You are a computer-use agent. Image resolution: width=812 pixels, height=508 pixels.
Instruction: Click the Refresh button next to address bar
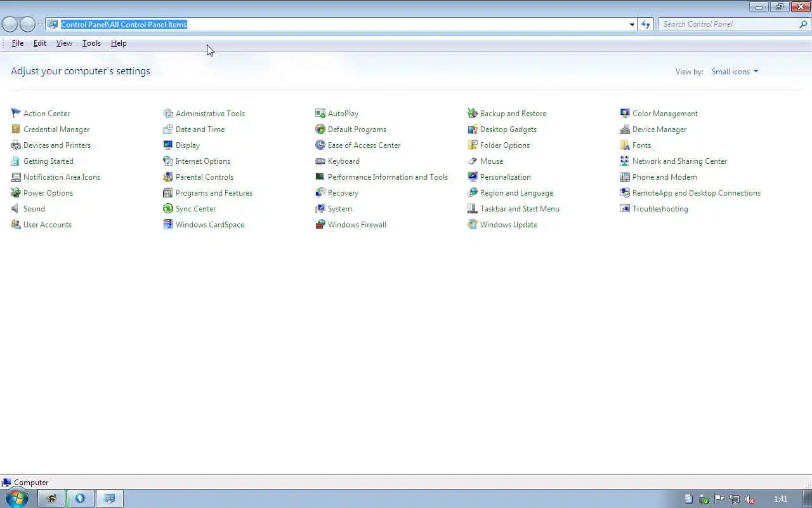click(646, 24)
